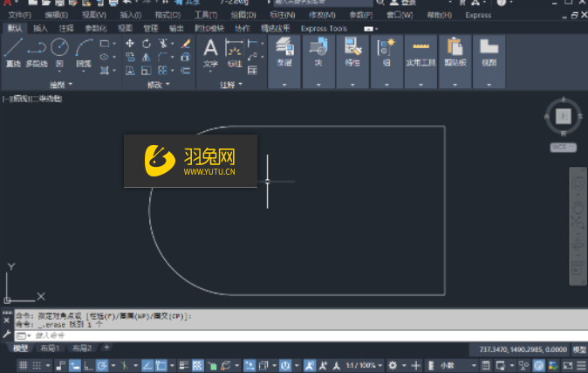588x373 pixels.
Task: Open the Tools (工具) menu
Action: [x=206, y=16]
